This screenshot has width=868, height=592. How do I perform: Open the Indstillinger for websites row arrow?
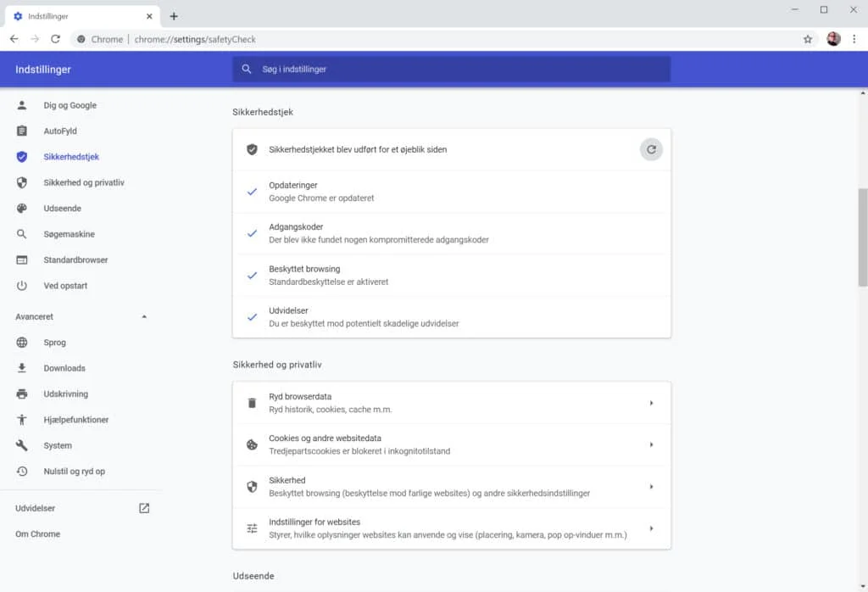point(651,528)
